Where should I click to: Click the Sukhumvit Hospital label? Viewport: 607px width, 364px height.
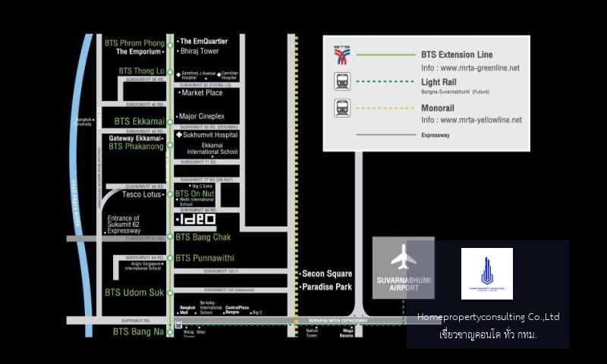tap(210, 135)
